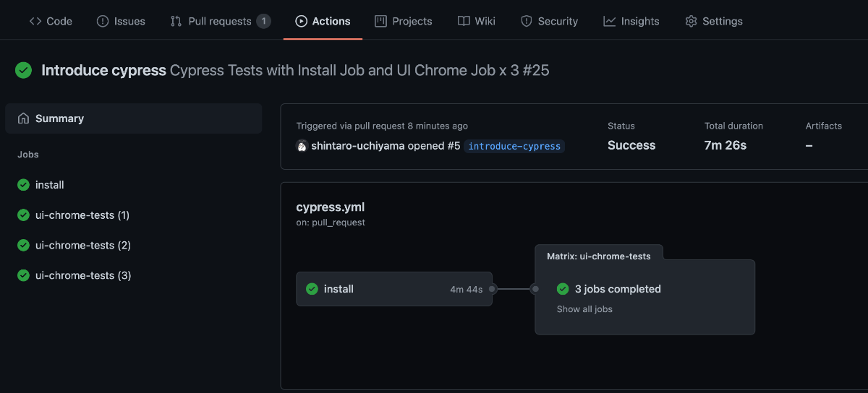The image size is (868, 393).
Task: Expand matrix with Show all jobs
Action: (x=584, y=309)
